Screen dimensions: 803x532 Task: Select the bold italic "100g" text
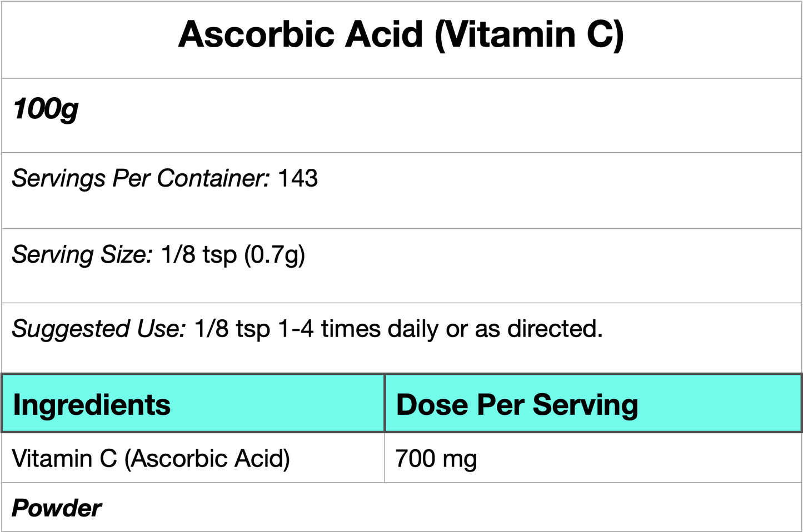[x=46, y=109]
